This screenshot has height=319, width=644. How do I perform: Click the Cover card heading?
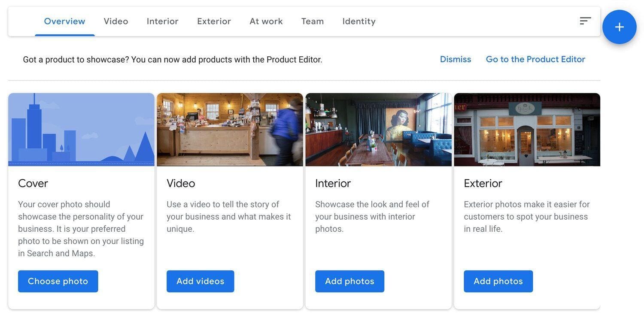[x=33, y=183]
